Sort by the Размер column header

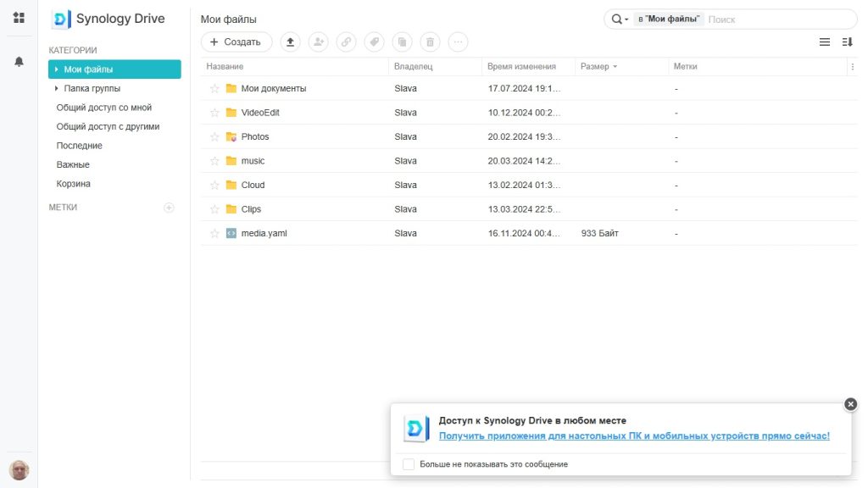(621, 66)
